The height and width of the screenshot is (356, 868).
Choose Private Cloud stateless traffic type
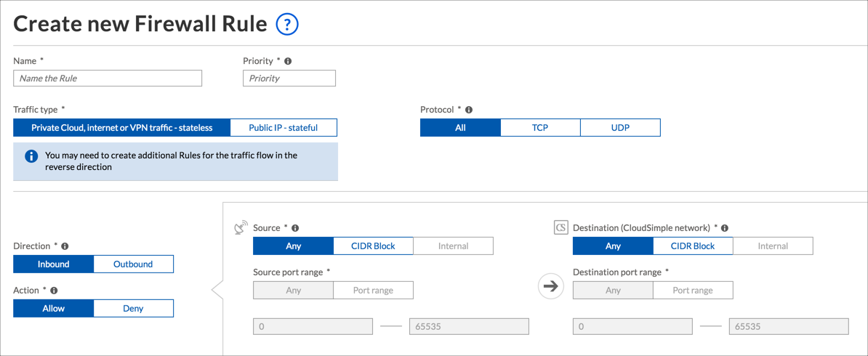coord(121,128)
